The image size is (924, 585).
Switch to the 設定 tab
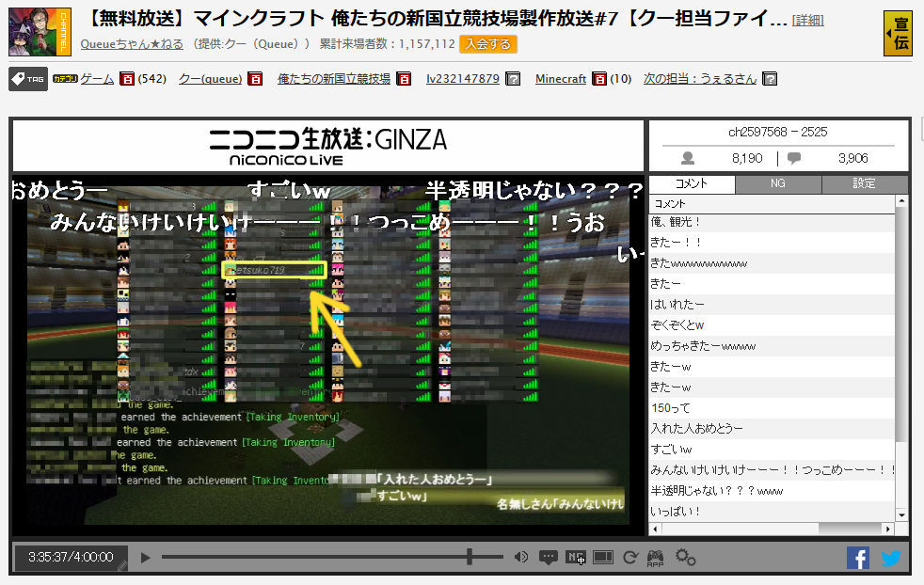(x=864, y=183)
